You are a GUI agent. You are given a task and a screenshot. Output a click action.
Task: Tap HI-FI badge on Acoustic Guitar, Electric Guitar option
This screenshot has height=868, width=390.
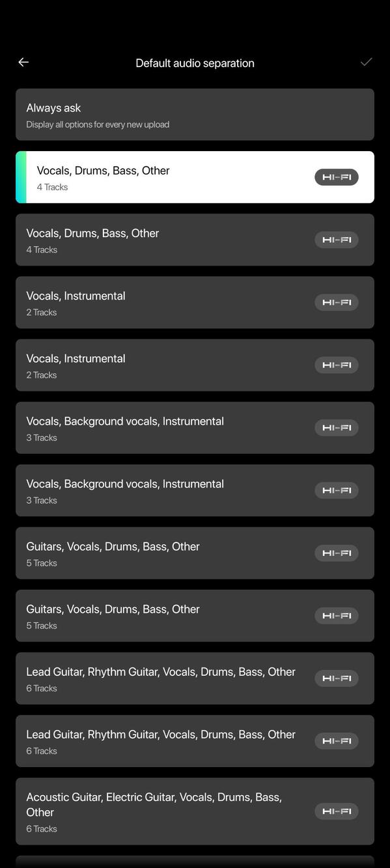(x=337, y=811)
